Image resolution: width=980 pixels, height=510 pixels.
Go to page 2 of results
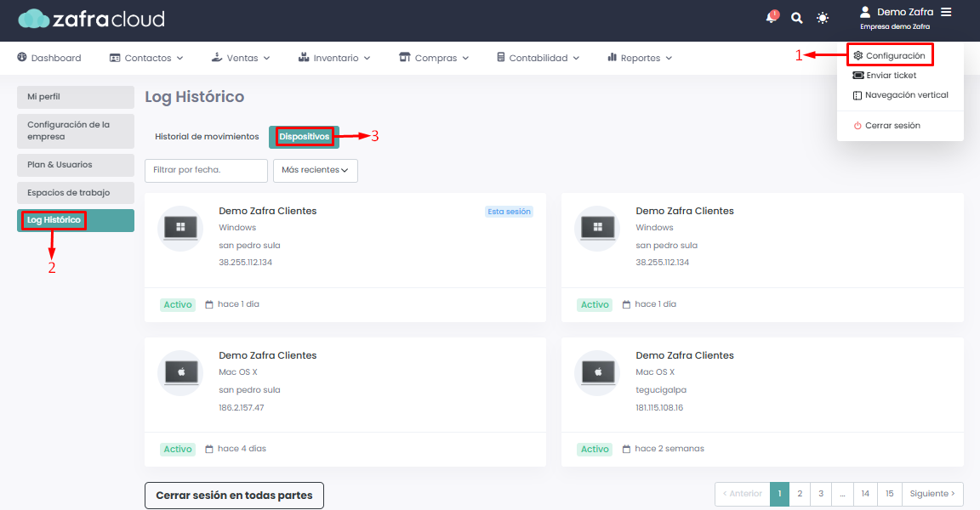pyautogui.click(x=800, y=494)
